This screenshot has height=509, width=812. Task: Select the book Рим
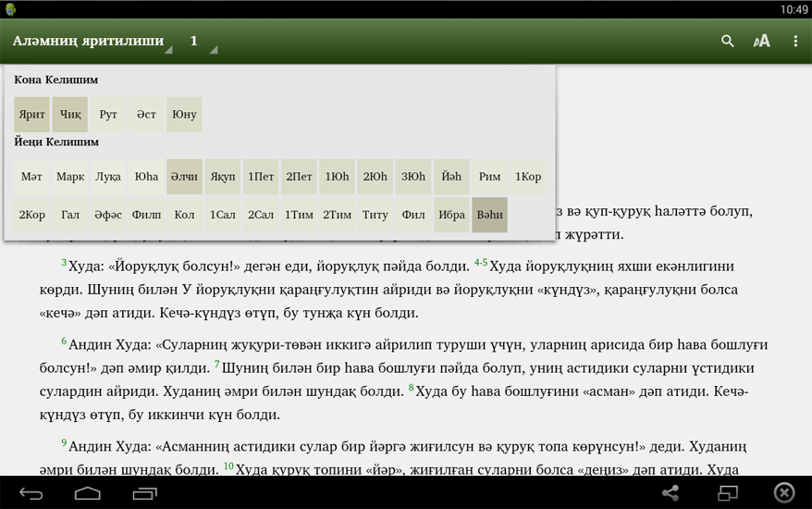489,177
